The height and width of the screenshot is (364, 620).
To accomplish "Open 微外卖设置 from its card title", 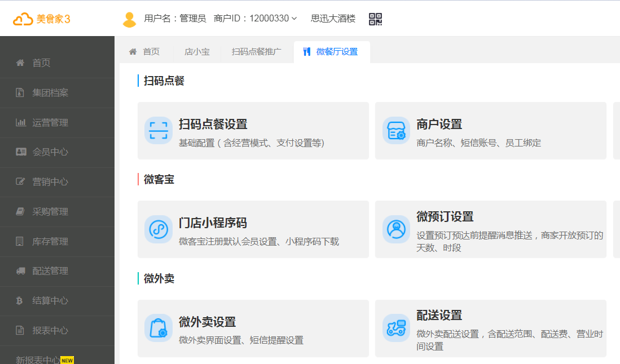I will coord(206,322).
